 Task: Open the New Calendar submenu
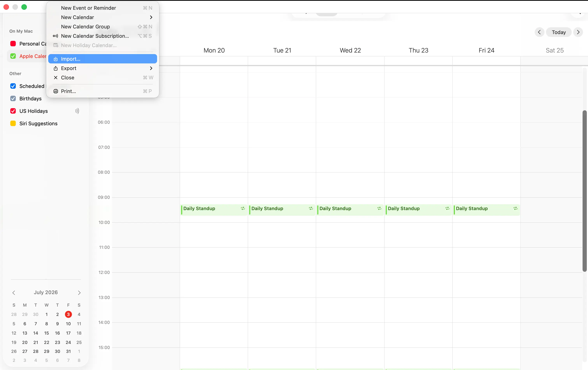(102, 17)
